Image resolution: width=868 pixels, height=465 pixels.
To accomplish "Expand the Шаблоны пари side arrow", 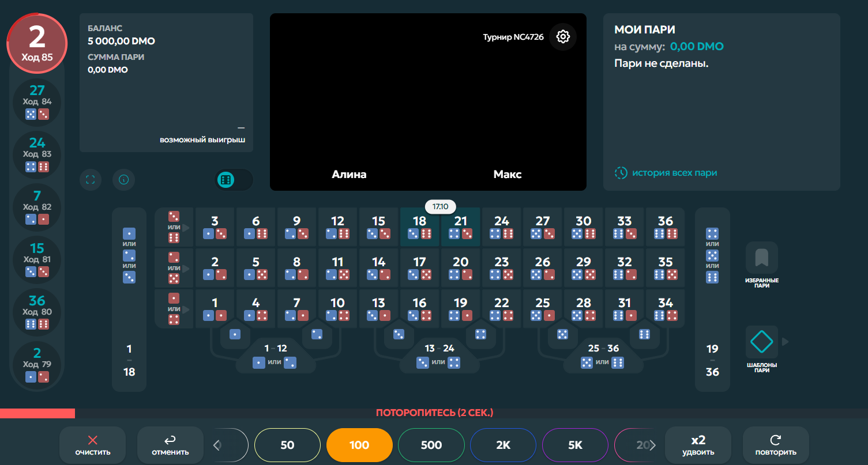I will pos(785,342).
